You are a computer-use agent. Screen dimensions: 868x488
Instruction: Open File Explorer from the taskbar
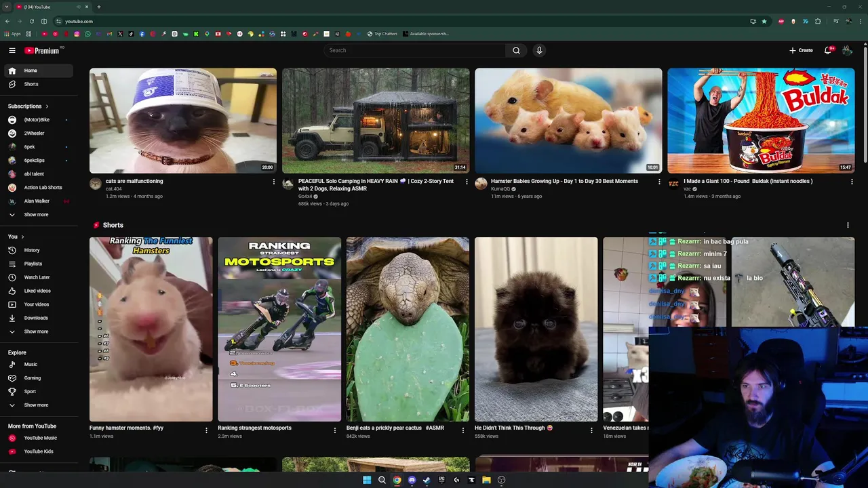tap(486, 480)
